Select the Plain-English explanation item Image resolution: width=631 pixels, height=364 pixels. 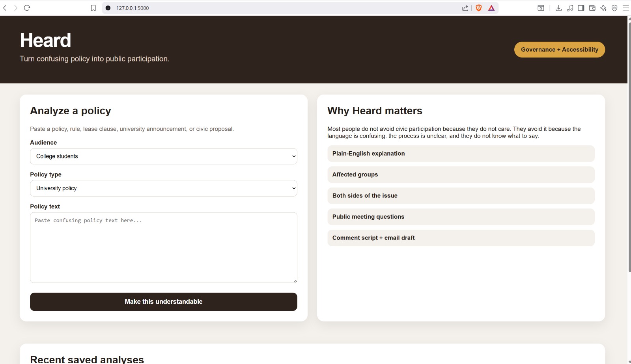coord(461,154)
